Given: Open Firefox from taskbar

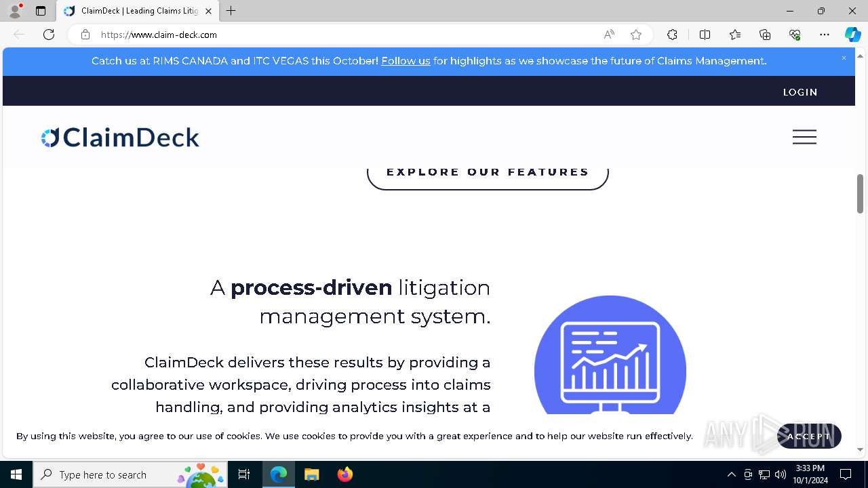Looking at the screenshot, I should pos(344,474).
